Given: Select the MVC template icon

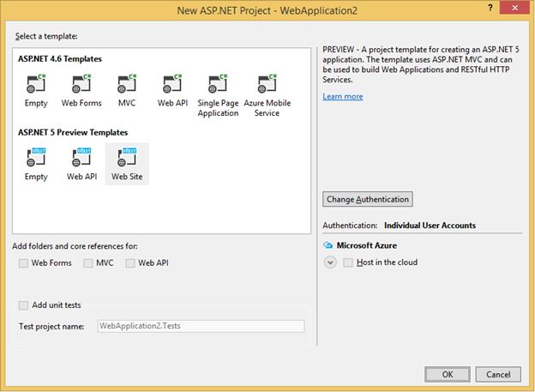Looking at the screenshot, I should [x=127, y=84].
